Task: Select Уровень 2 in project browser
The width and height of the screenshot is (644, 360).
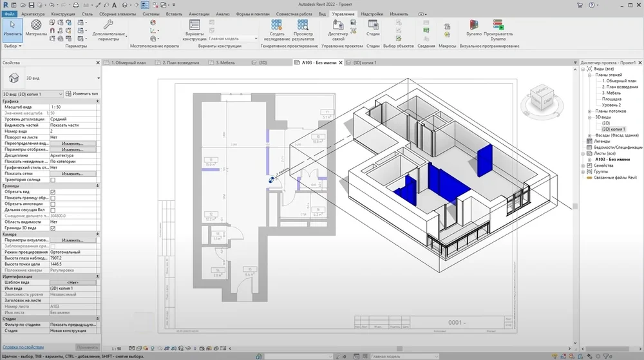Action: coord(611,105)
